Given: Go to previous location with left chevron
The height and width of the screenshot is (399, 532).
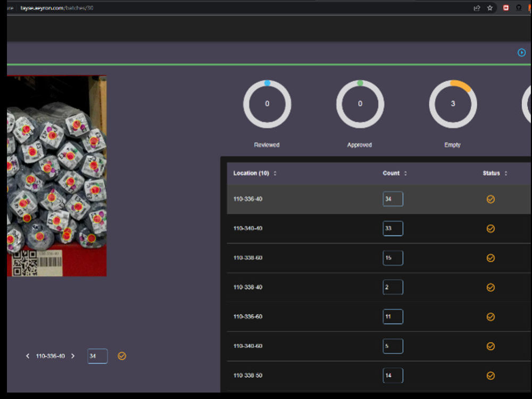Looking at the screenshot, I should tap(28, 356).
